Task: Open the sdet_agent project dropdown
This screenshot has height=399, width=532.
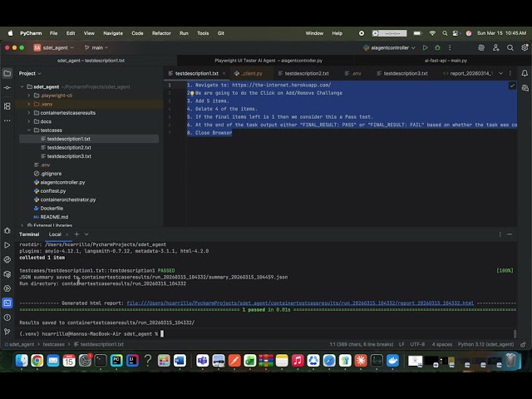Action: coord(53,48)
